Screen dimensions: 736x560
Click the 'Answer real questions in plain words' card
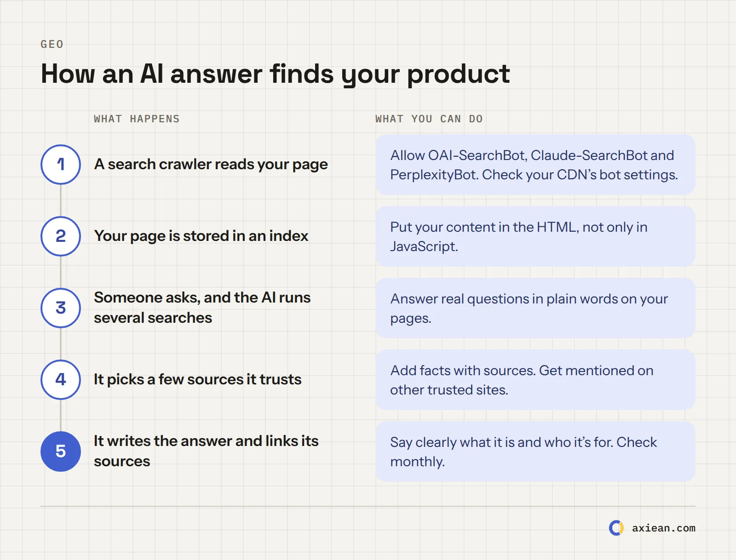535,308
